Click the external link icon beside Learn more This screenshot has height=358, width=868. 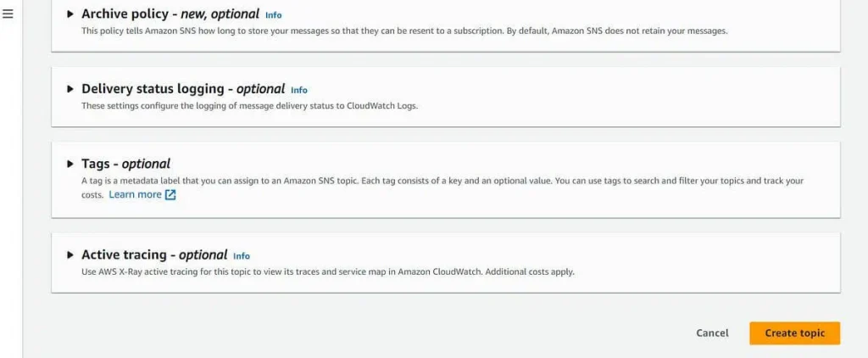(x=171, y=195)
